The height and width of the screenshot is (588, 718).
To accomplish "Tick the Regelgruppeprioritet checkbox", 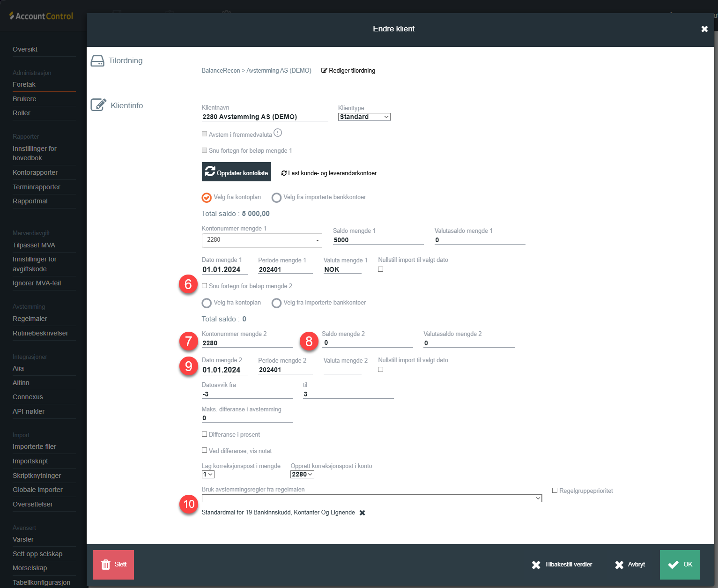I will coord(555,491).
